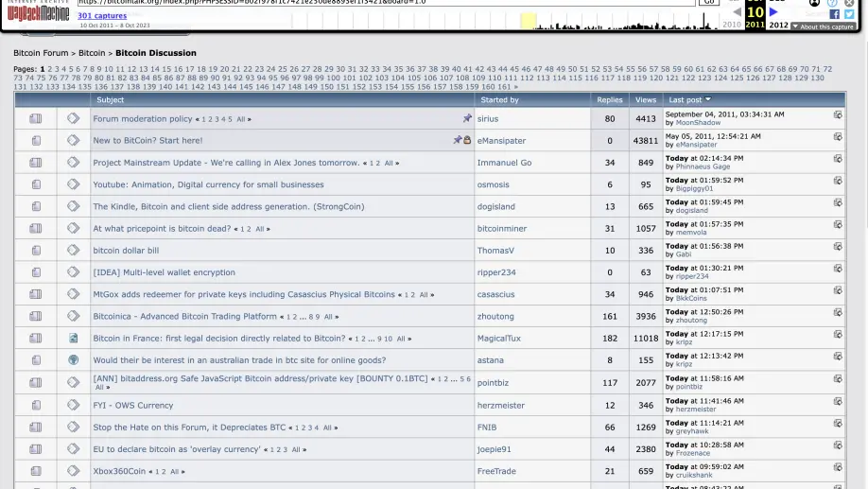Jump to last post in Youtube Animation topic
The width and height of the screenshot is (868, 489).
pyautogui.click(x=838, y=181)
